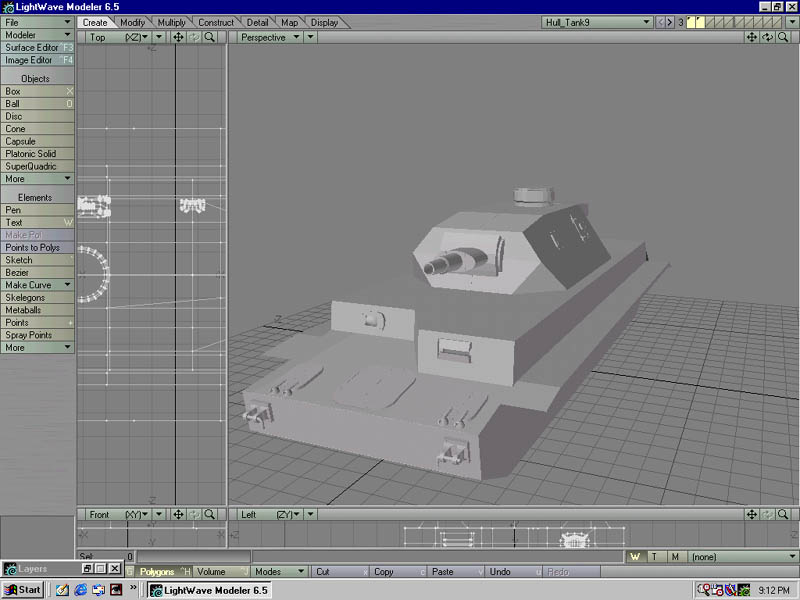Click the Front viewport zoom magnifier icon

[x=210, y=514]
